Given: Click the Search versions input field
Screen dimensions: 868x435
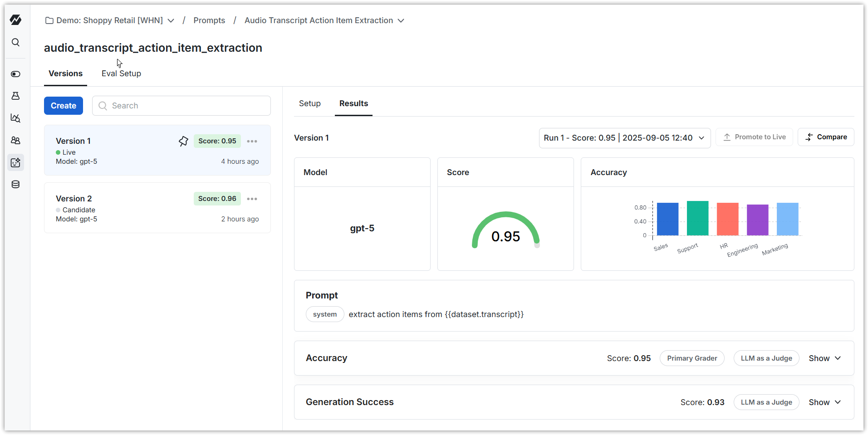Looking at the screenshot, I should pos(181,105).
